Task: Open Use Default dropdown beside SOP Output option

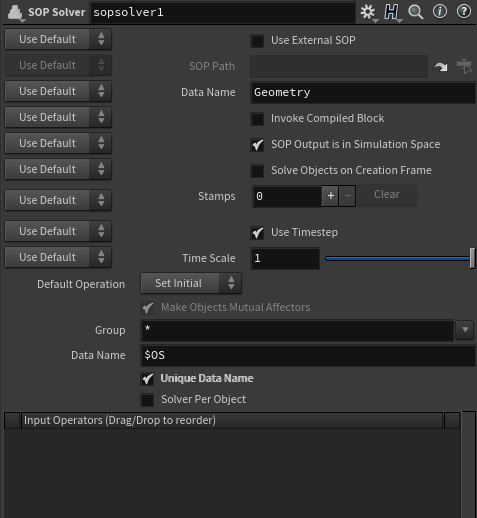Action: 58,143
